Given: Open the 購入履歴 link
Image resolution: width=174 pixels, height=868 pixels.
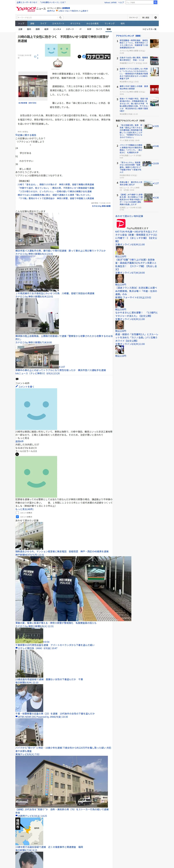Looking at the screenshot, I should [146, 18].
